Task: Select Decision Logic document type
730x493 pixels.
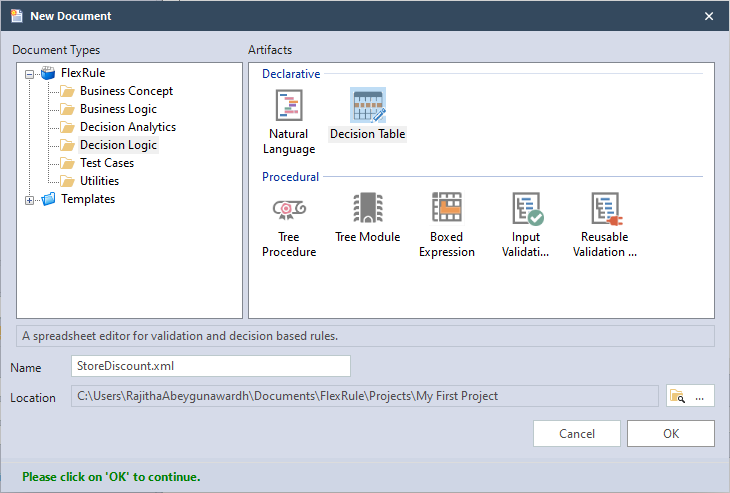Action: [118, 145]
